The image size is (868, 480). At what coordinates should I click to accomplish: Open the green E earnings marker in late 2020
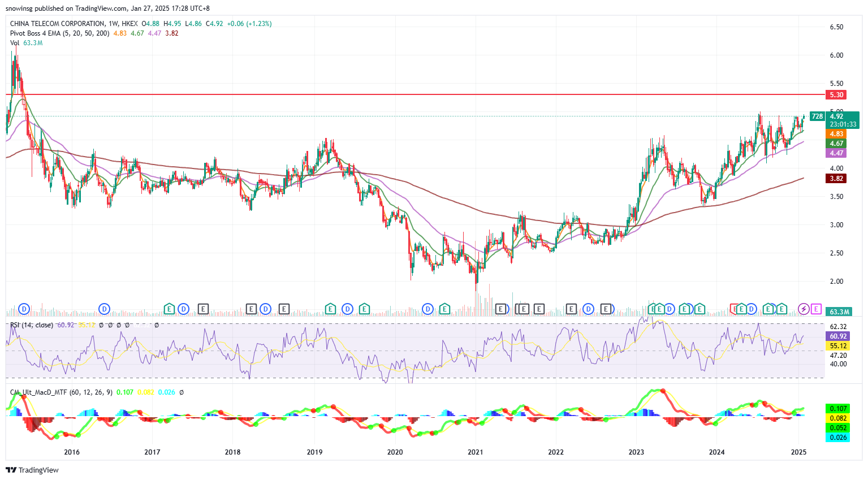[444, 309]
